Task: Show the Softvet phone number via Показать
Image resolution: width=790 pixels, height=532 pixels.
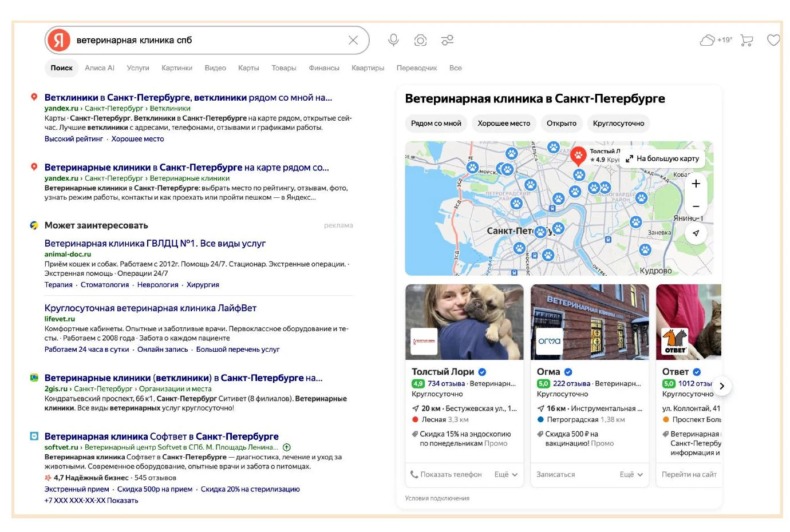Action: (x=123, y=501)
